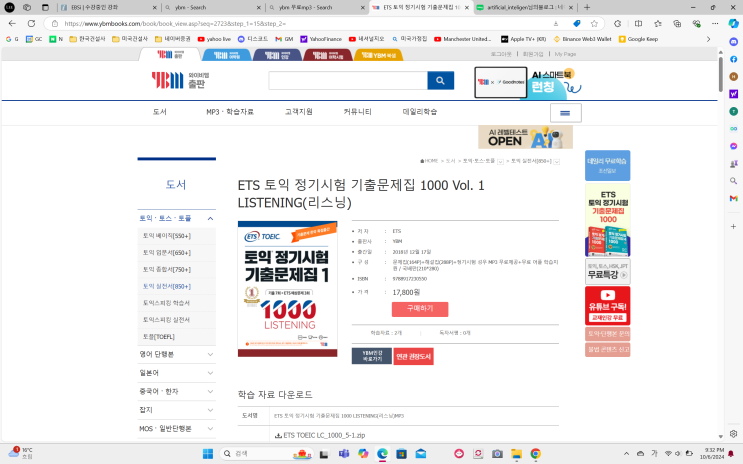Image resolution: width=743 pixels, height=464 pixels.
Task: Expand the 일본어 category
Action: (x=210, y=373)
